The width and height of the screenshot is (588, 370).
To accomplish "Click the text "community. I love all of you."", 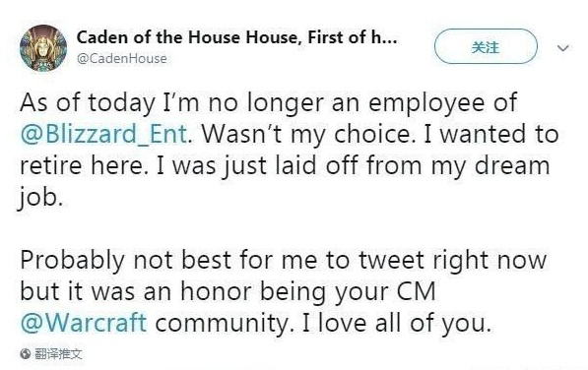I will [x=323, y=323].
